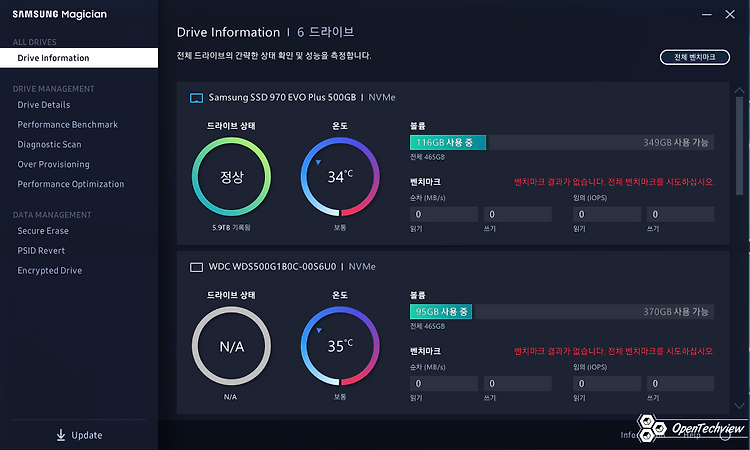Click Samsung drive sequential write value field
The image size is (750, 450).
(518, 214)
